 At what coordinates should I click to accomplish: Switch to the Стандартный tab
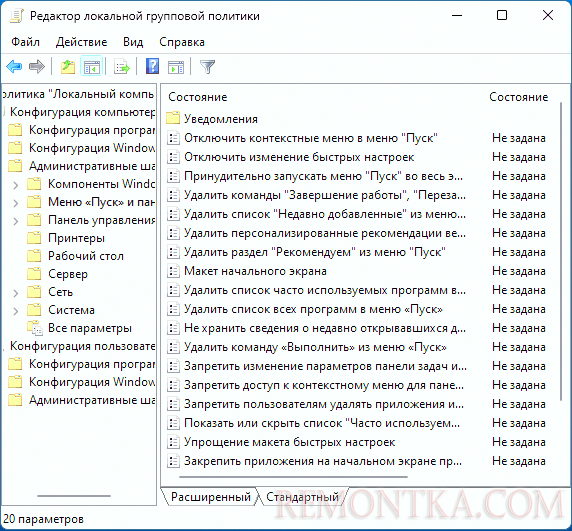[302, 497]
